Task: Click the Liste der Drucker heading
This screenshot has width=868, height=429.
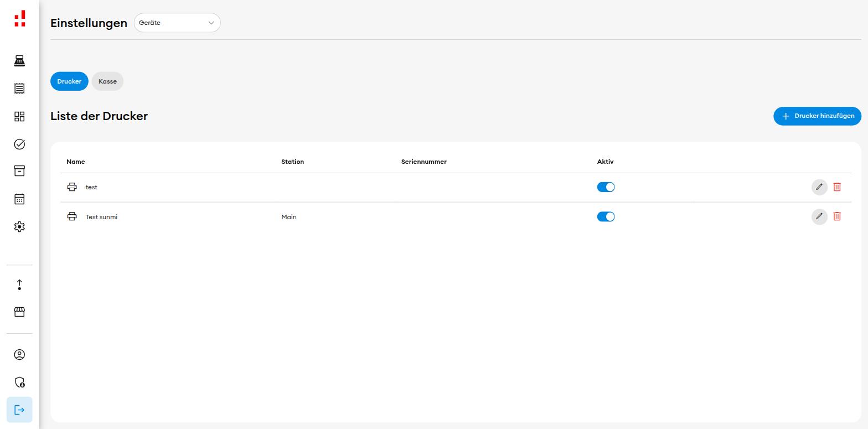Action: [x=99, y=116]
